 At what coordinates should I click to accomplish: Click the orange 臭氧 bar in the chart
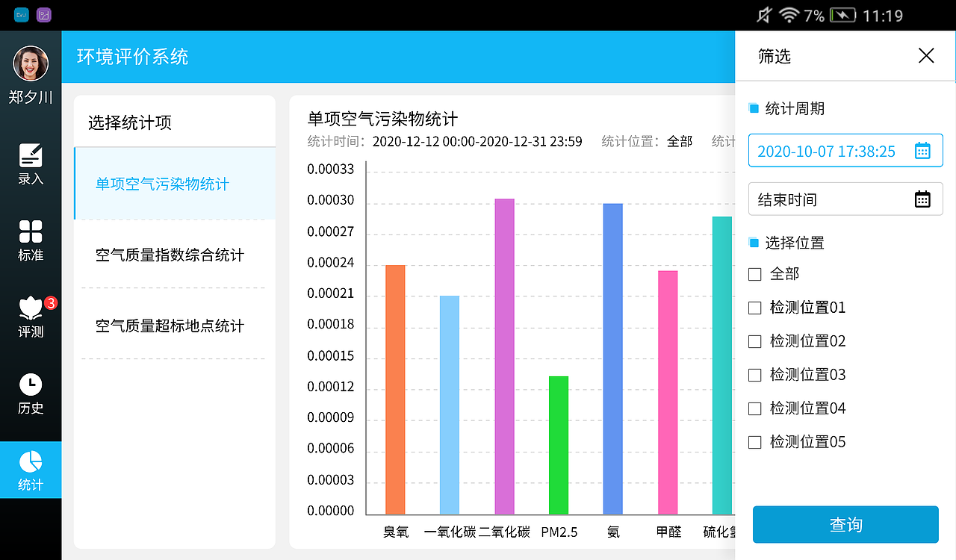[x=396, y=388]
